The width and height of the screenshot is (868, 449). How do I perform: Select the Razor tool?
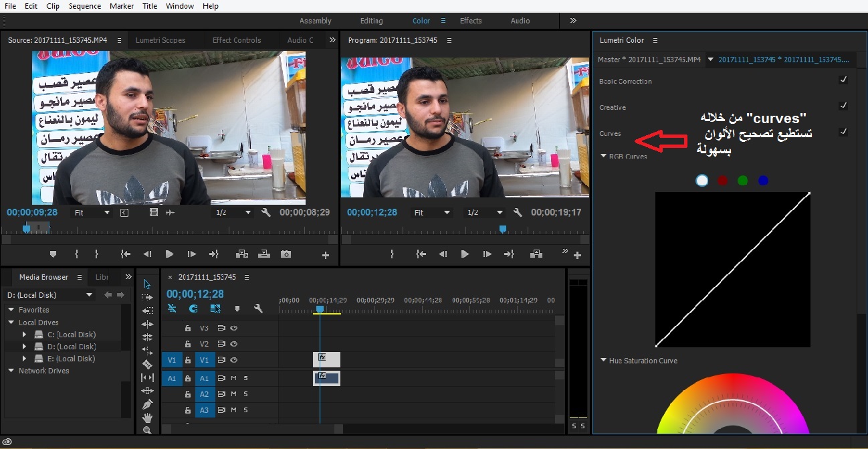147,365
